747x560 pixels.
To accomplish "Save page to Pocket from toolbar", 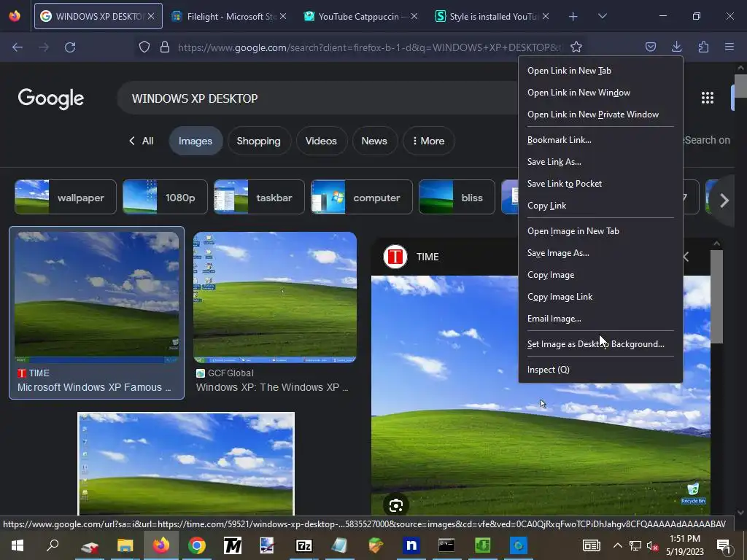I will [651, 47].
